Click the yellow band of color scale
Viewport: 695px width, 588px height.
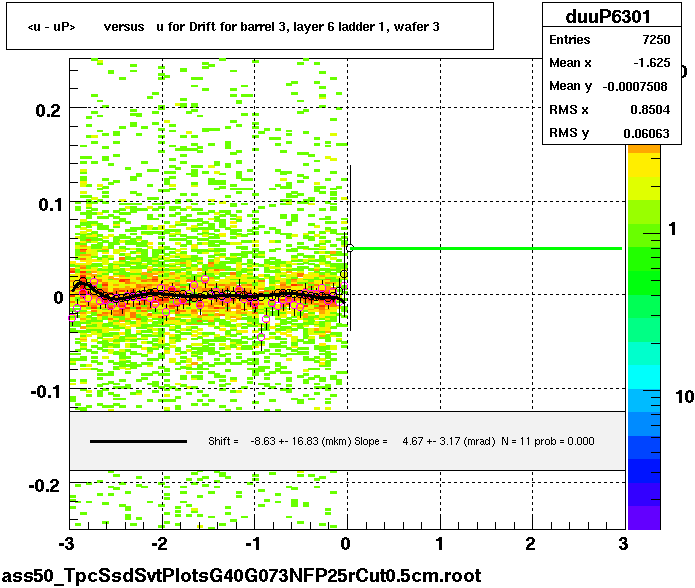(644, 166)
